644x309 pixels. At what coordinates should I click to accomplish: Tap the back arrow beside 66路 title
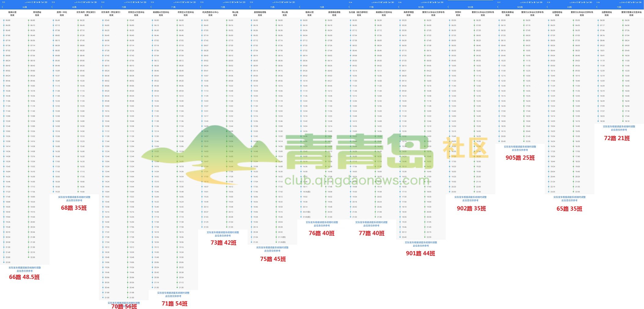pos(2,7)
